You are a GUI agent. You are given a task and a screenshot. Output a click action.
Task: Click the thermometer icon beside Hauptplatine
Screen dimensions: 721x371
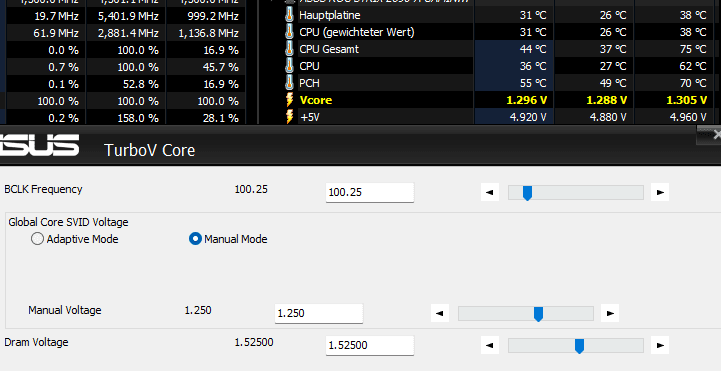tap(289, 15)
